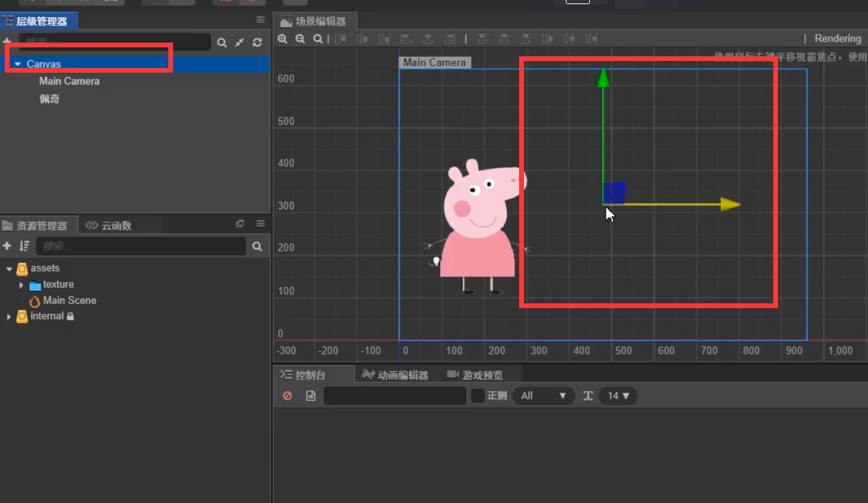Select the Main Scene asset
The height and width of the screenshot is (503, 868).
(x=69, y=301)
